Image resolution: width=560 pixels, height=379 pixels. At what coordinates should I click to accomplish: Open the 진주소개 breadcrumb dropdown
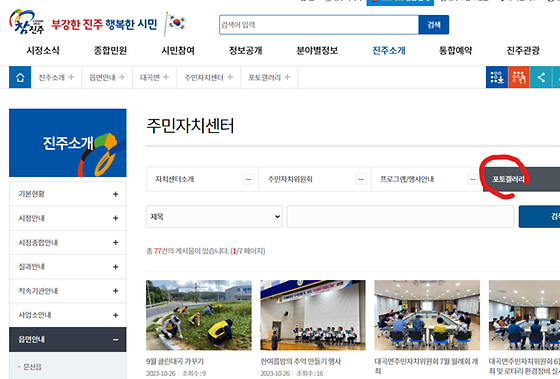point(56,77)
